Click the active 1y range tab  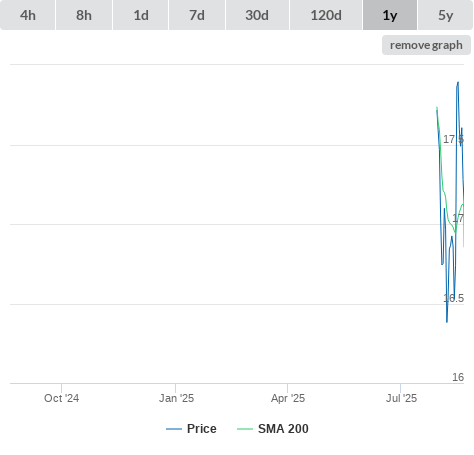pos(390,15)
